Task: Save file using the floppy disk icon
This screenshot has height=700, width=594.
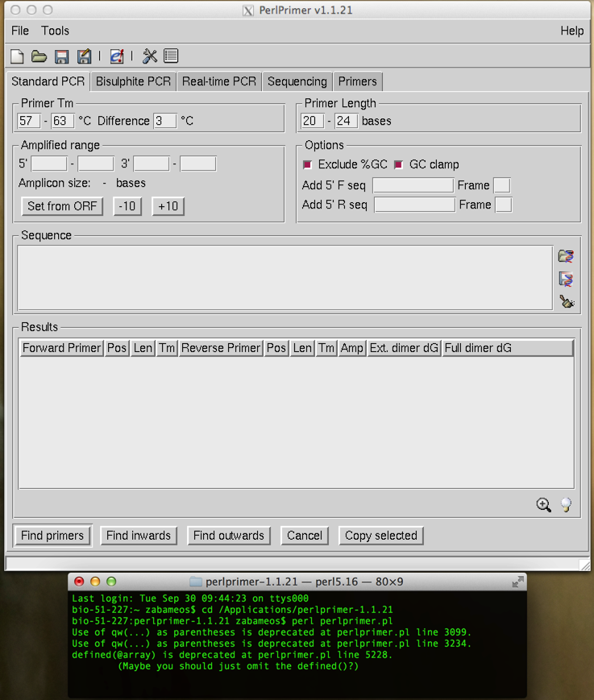Action: click(x=61, y=56)
